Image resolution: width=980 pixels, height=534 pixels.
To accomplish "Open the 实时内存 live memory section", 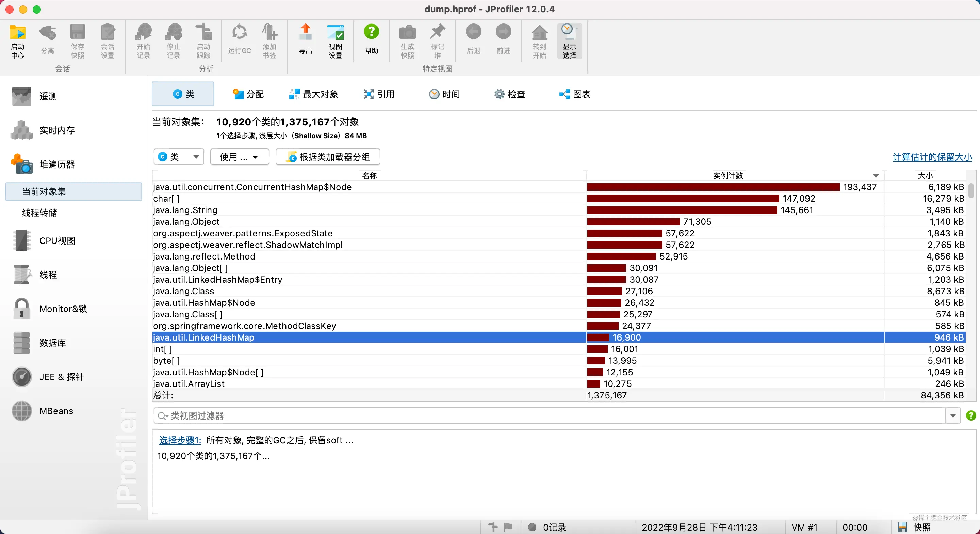I will click(43, 130).
